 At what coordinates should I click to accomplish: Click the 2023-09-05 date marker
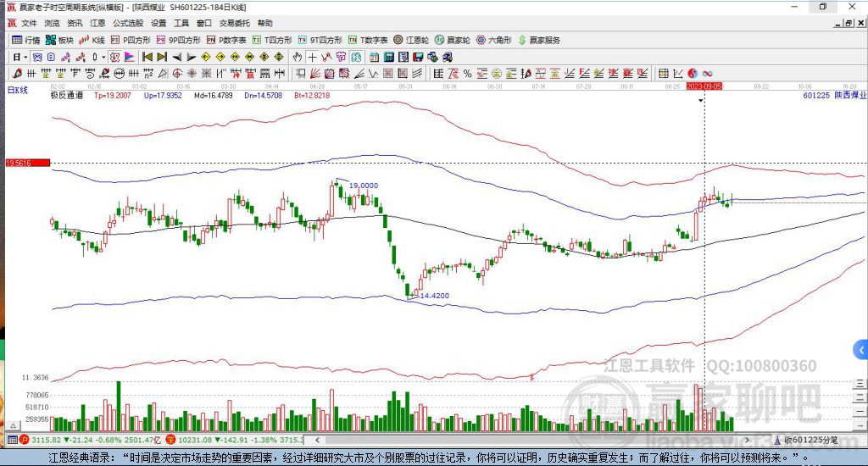coord(704,86)
